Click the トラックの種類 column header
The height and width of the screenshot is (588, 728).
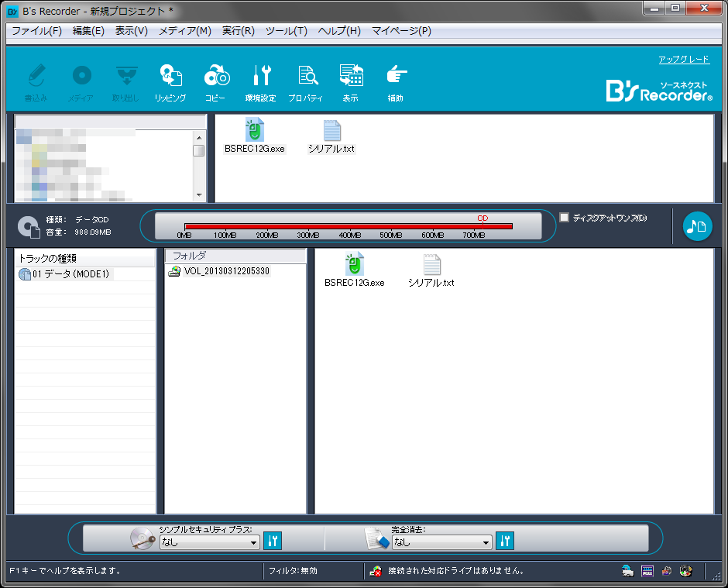coord(85,258)
